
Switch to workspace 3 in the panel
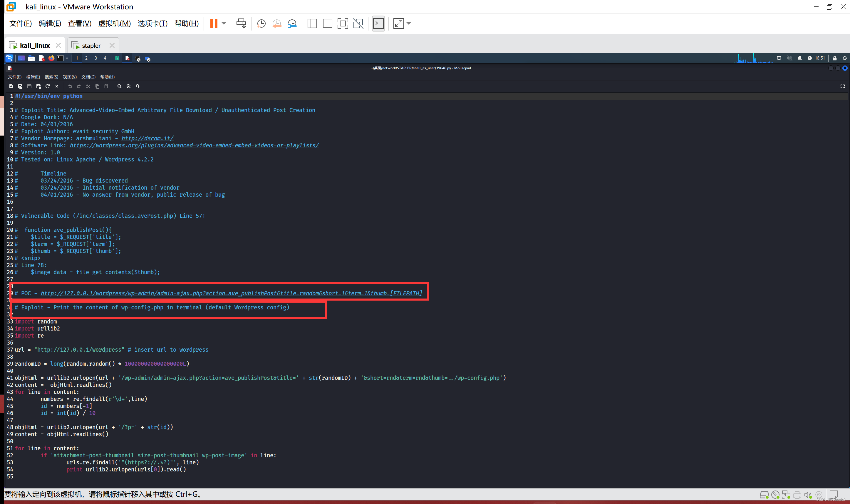click(x=96, y=58)
